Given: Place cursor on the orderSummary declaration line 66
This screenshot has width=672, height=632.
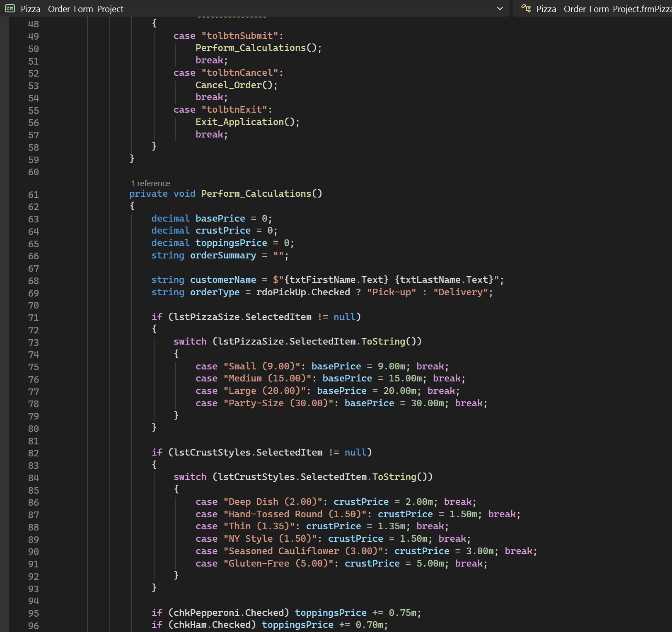Looking at the screenshot, I should click(x=222, y=256).
